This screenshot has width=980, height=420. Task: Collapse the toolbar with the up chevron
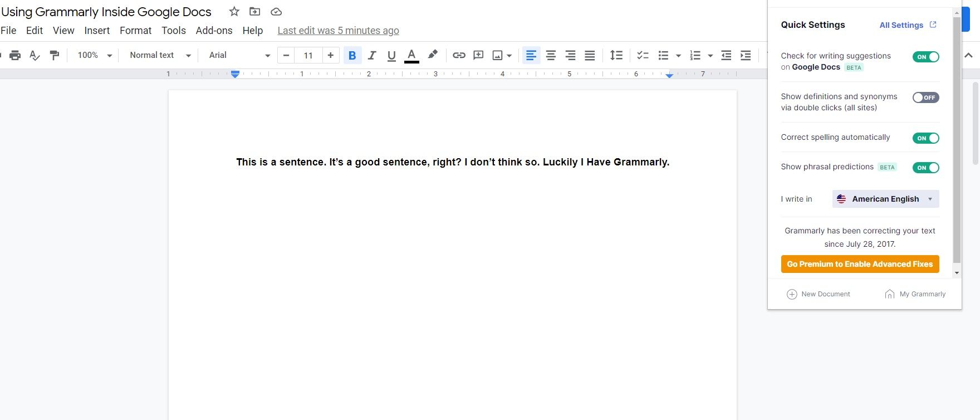969,55
